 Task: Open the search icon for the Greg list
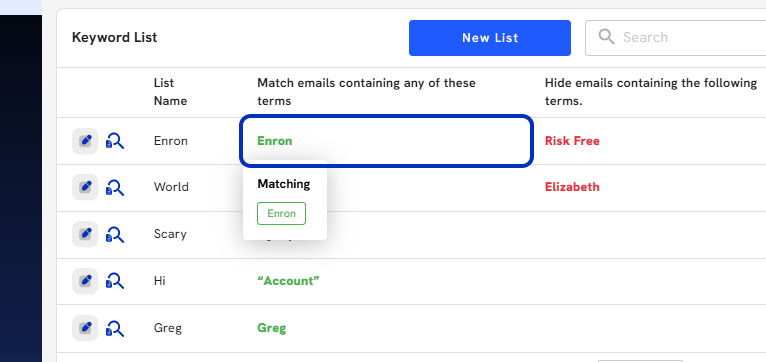tap(115, 328)
